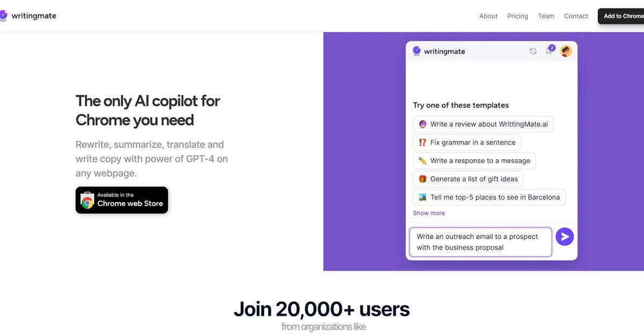Expand templates with the Show more link
The width and height of the screenshot is (644, 336).
pos(429,213)
